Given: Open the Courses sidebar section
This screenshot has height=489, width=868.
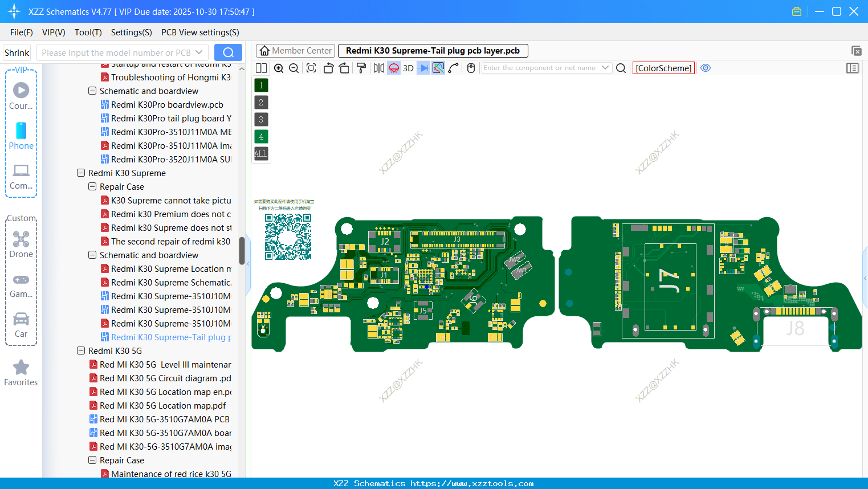Looking at the screenshot, I should [x=21, y=96].
